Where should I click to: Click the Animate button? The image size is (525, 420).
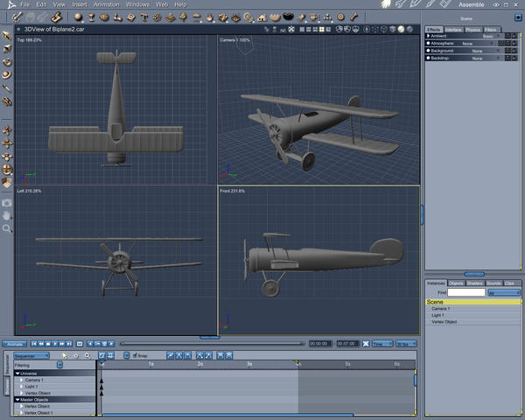click(x=13, y=344)
